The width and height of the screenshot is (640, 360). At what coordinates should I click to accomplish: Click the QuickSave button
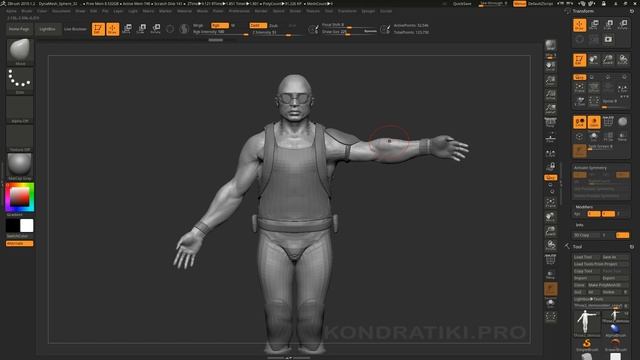tap(462, 4)
